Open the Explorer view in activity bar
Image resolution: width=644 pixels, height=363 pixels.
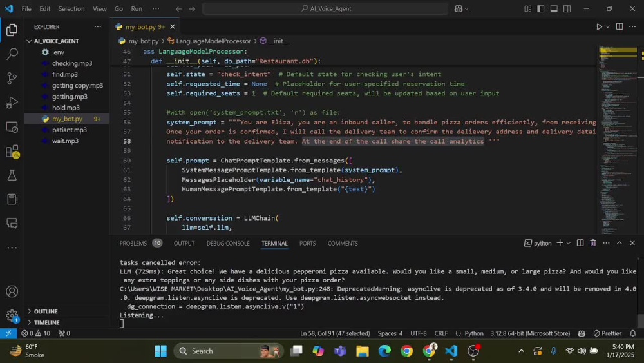(12, 30)
